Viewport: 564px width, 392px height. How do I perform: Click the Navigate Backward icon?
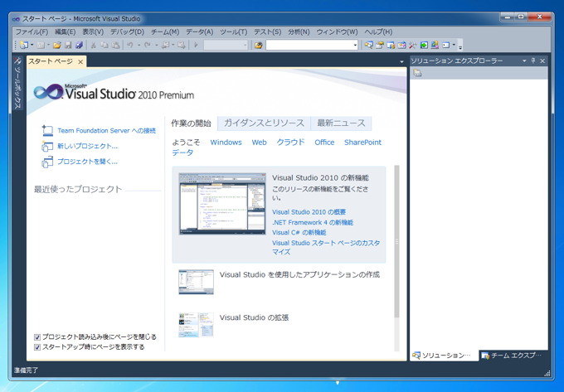pos(165,45)
